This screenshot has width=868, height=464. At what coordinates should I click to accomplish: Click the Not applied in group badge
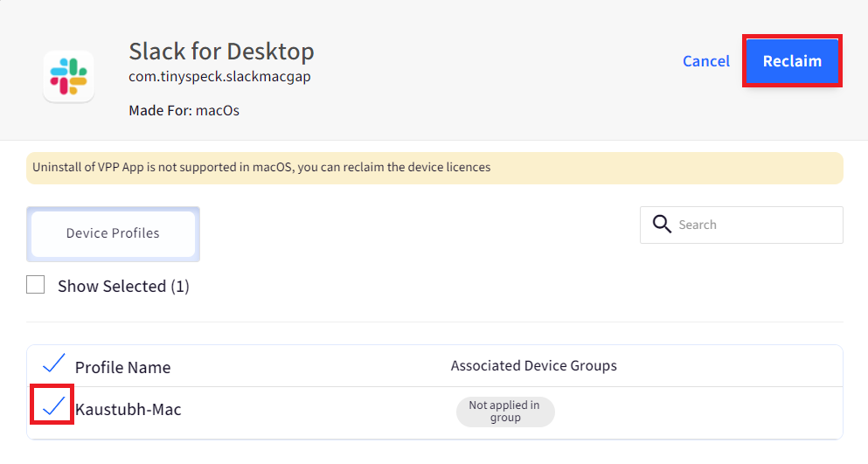[x=505, y=412]
